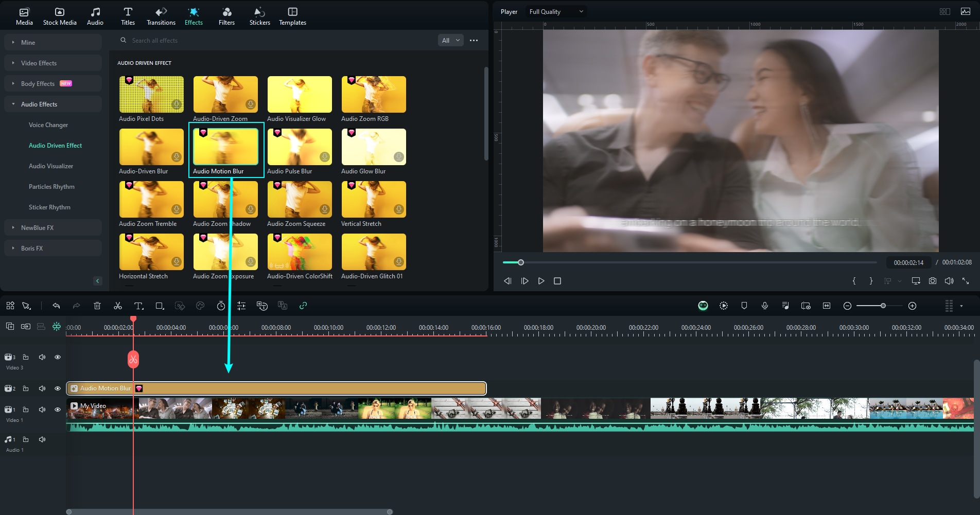
Task: Record voiceover with microphone icon
Action: [765, 306]
